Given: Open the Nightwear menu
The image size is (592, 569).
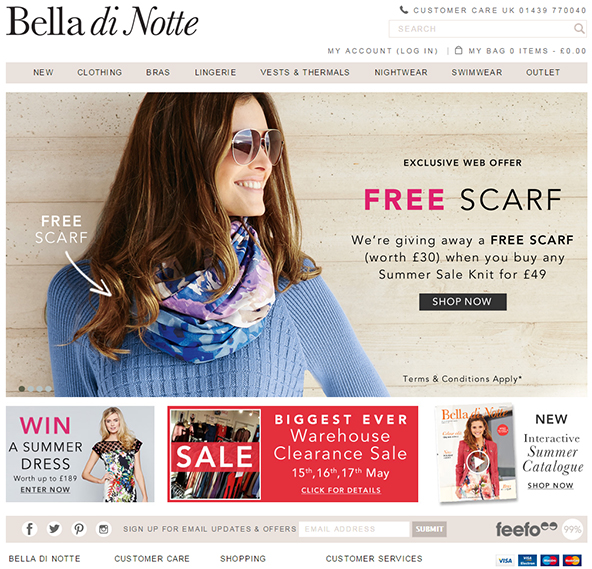Looking at the screenshot, I should tap(401, 72).
